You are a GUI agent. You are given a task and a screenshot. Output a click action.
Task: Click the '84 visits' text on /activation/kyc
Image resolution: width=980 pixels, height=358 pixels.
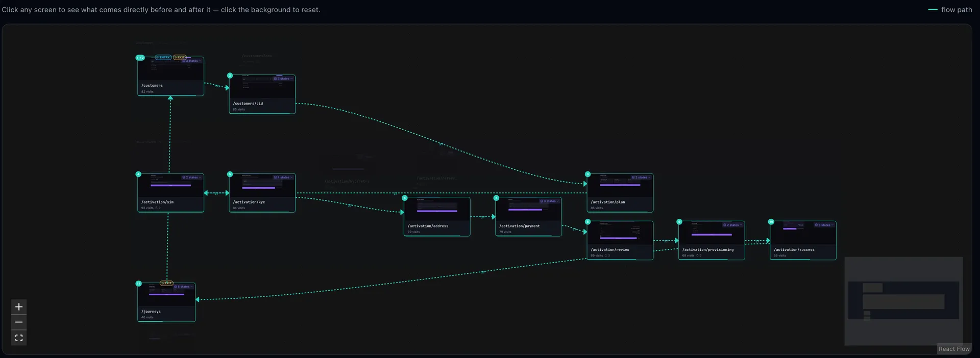(x=239, y=208)
